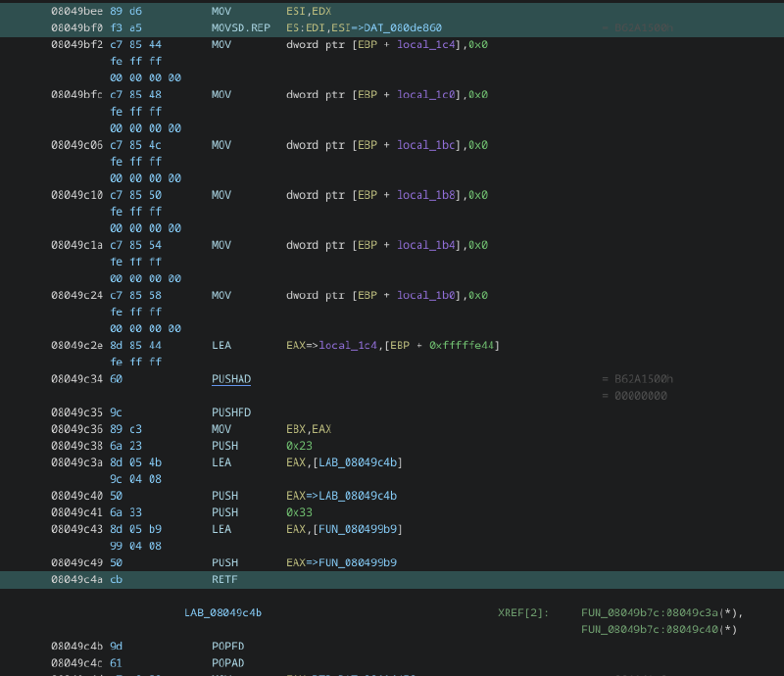Click the PUSHAD instruction mnemonic
Viewport: 784px width, 676px height.
coord(230,378)
